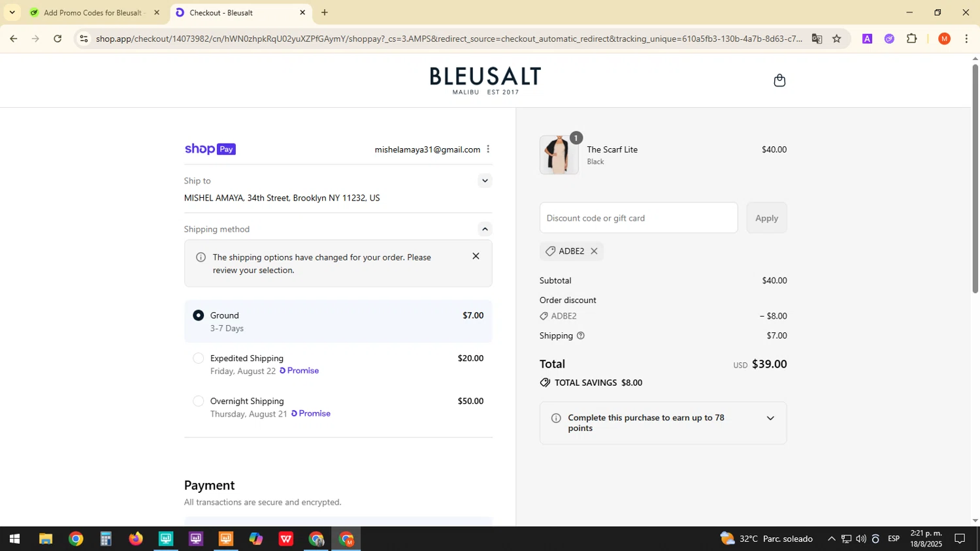Click the Promise link under Expedited Shipping
Viewport: 980px width, 551px height.
pos(299,371)
